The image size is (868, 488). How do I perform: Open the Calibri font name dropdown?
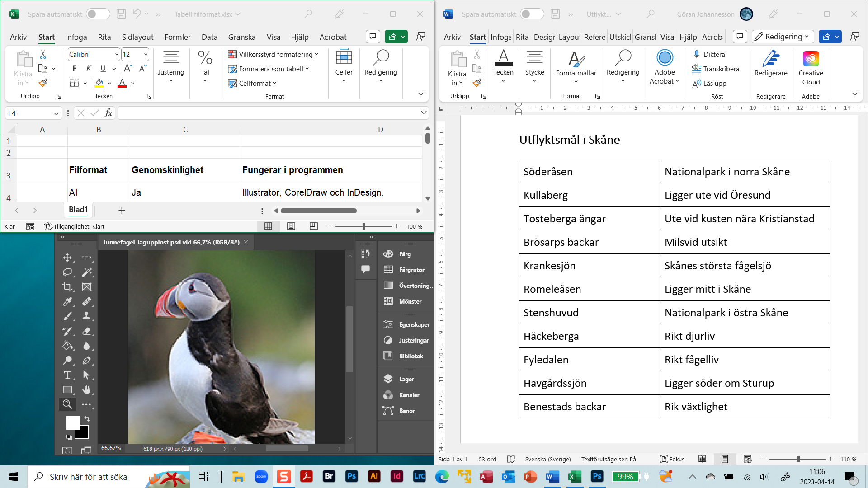[x=117, y=55]
